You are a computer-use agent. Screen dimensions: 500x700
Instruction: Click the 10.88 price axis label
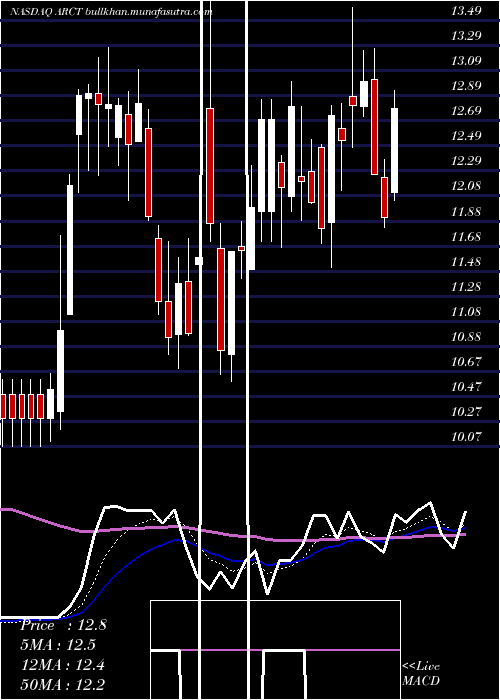(466, 336)
